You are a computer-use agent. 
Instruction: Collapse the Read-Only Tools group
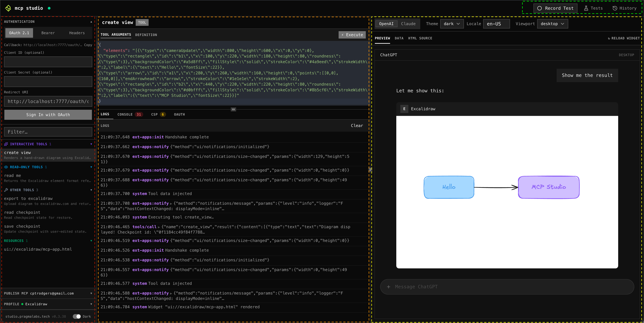point(91,167)
